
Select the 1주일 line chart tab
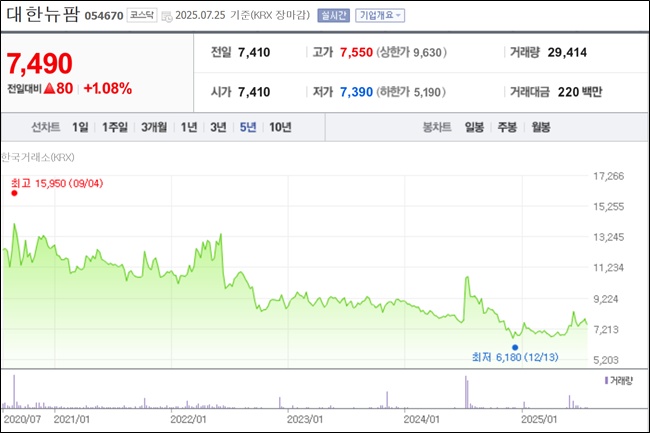coord(115,127)
